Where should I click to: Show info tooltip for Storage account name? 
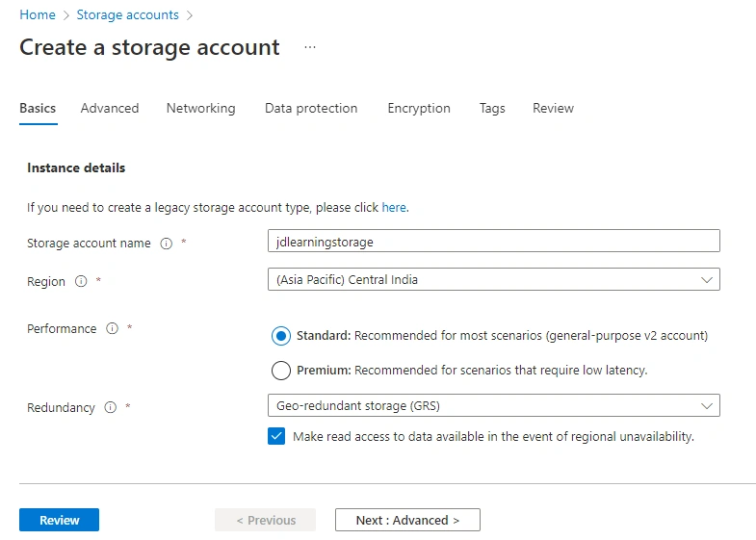click(167, 244)
